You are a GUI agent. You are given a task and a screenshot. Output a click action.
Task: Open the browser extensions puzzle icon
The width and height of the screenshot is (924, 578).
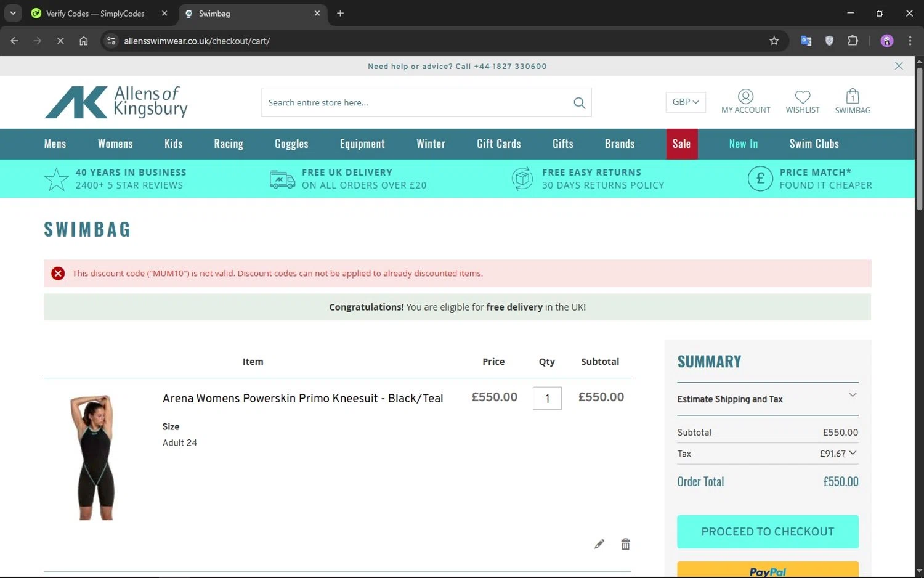(x=853, y=41)
